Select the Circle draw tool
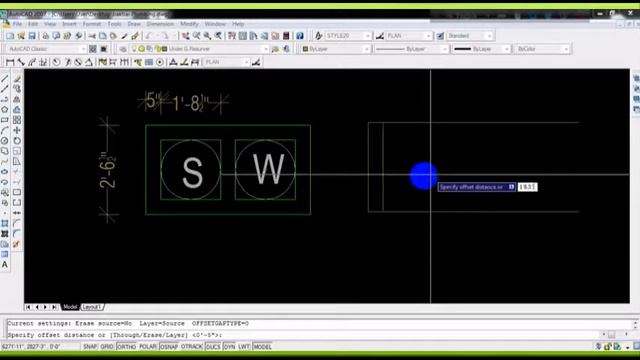The image size is (640, 360). click(x=4, y=140)
